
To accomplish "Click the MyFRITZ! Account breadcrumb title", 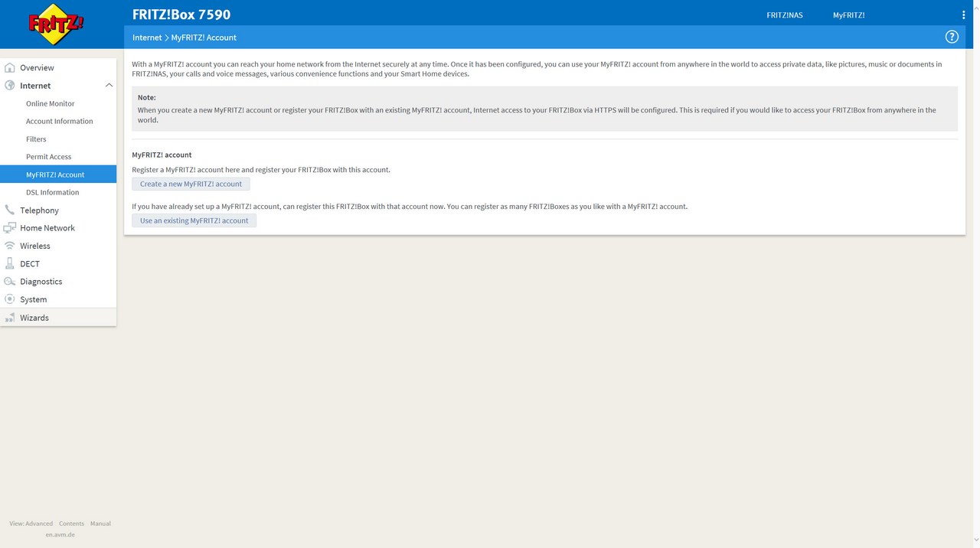I will tap(204, 38).
